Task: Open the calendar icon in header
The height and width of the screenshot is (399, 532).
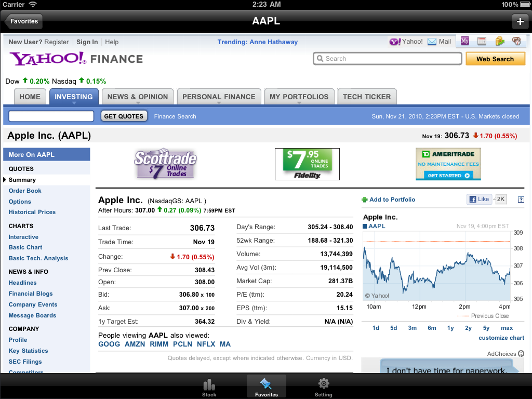Action: pyautogui.click(x=482, y=42)
